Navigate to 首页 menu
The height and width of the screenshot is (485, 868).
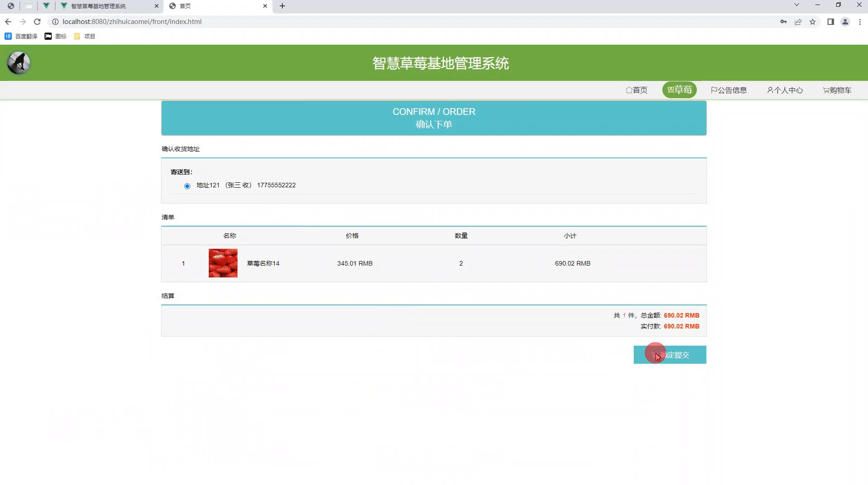click(637, 90)
